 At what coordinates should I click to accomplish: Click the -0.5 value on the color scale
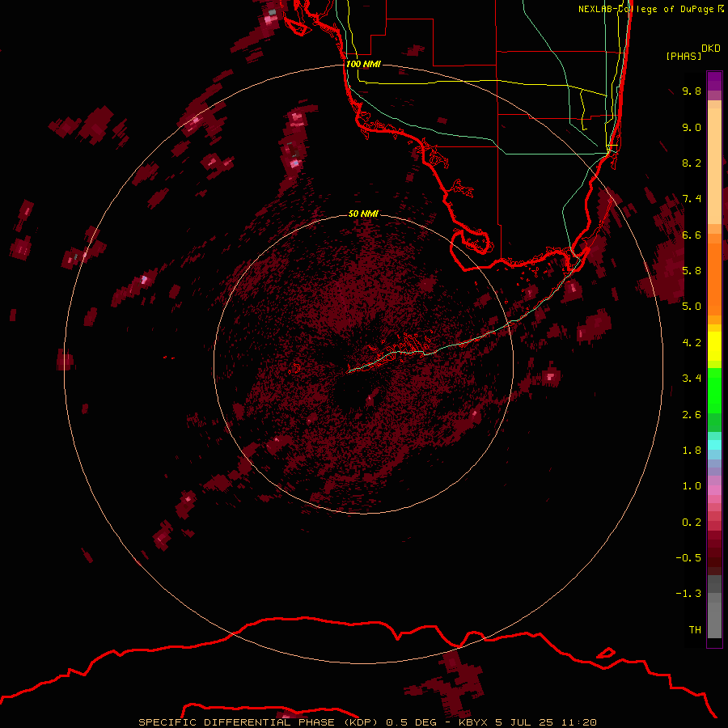688,558
